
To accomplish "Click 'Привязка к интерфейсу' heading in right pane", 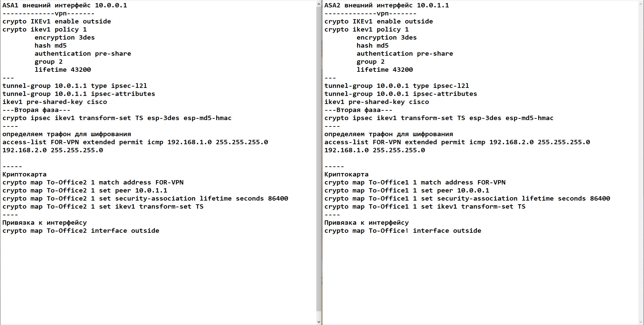I will point(367,223).
